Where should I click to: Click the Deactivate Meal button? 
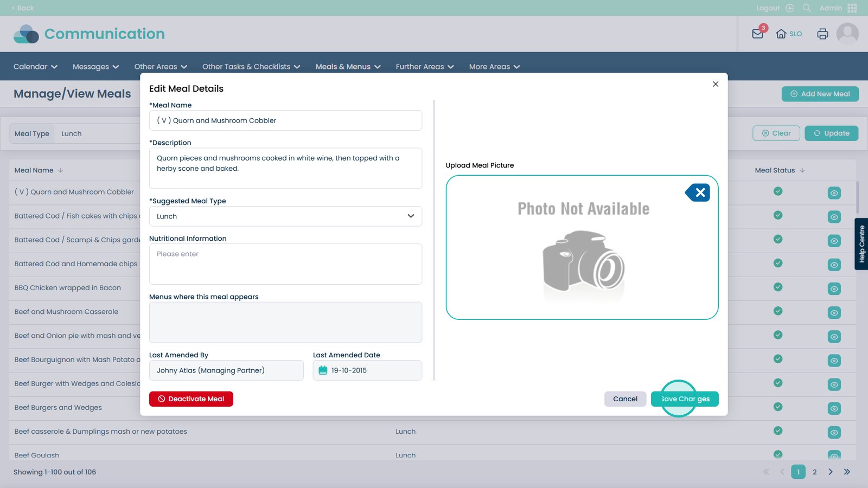tap(191, 399)
